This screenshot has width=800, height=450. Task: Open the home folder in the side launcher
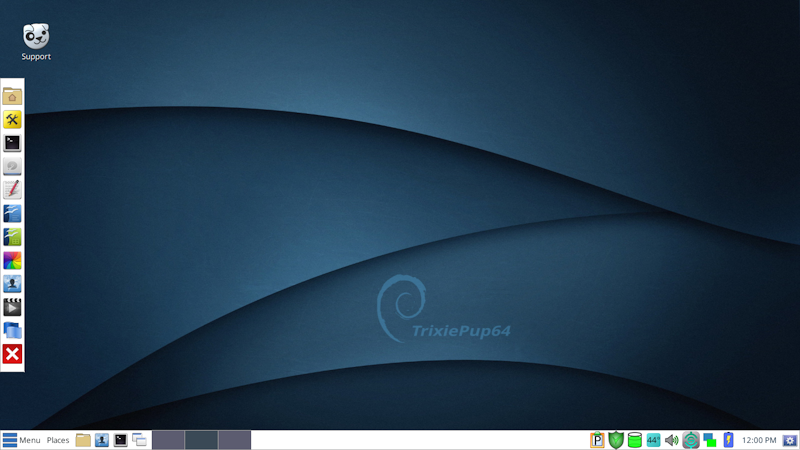click(13, 96)
